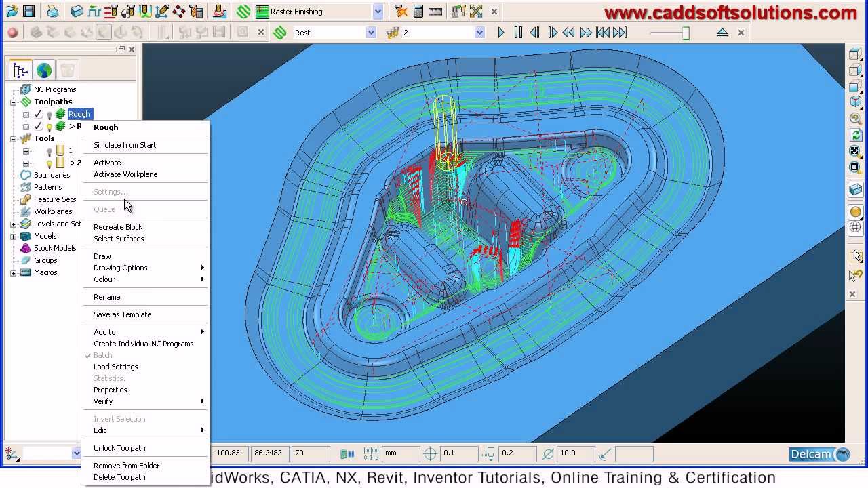The height and width of the screenshot is (488, 868).
Task: Open the Rest toolpath dropdown
Action: (371, 33)
